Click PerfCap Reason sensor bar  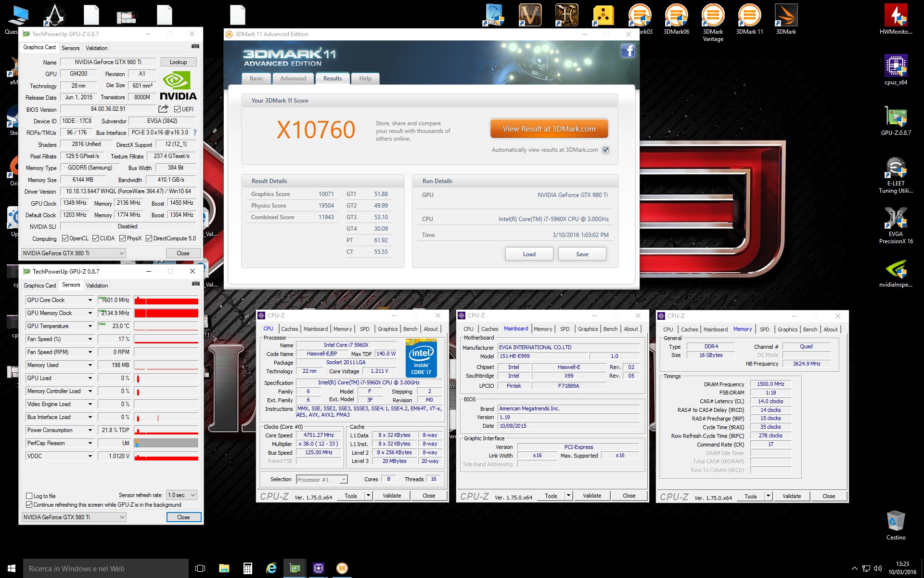[166, 443]
